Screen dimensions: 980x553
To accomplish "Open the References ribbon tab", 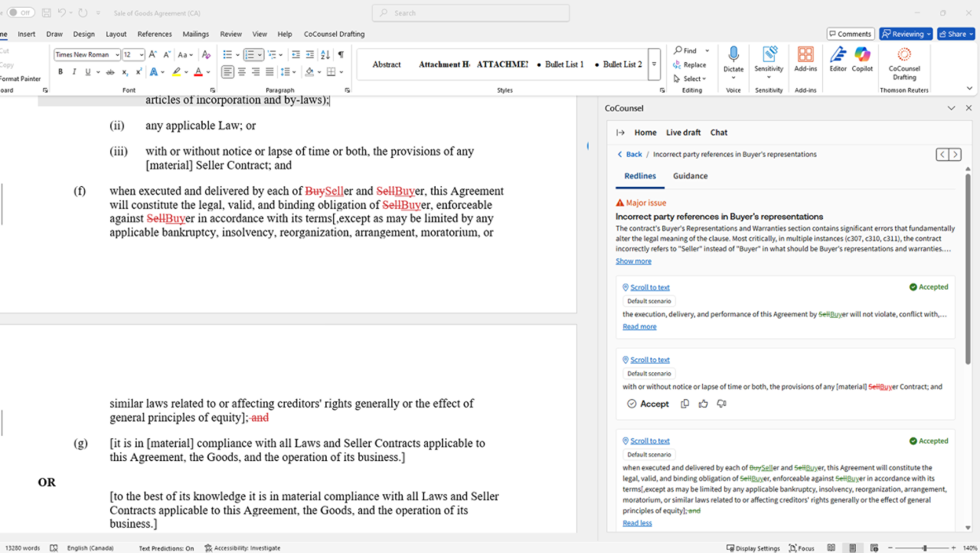I will click(x=155, y=34).
